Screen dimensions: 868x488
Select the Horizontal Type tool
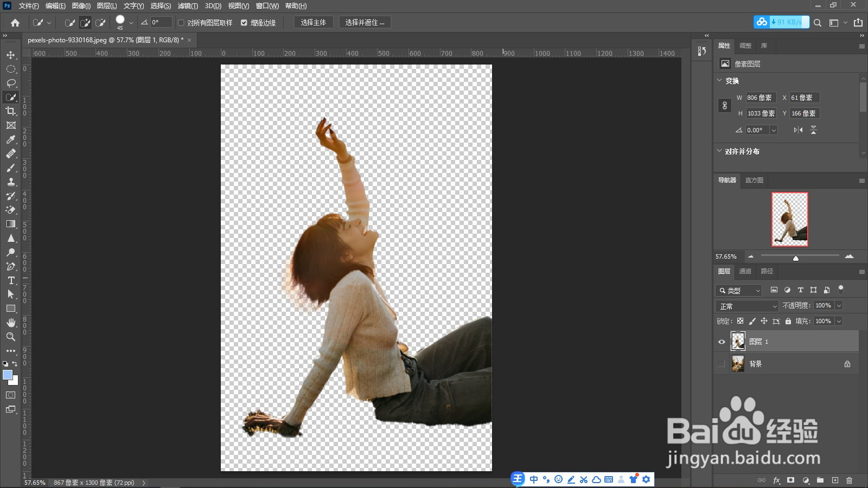pos(11,280)
